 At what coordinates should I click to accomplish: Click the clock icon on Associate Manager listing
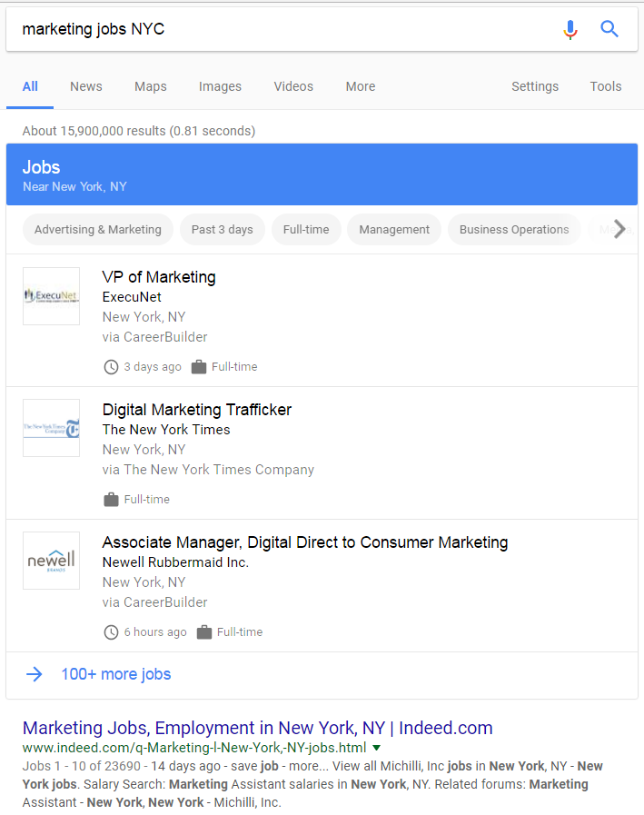111,631
